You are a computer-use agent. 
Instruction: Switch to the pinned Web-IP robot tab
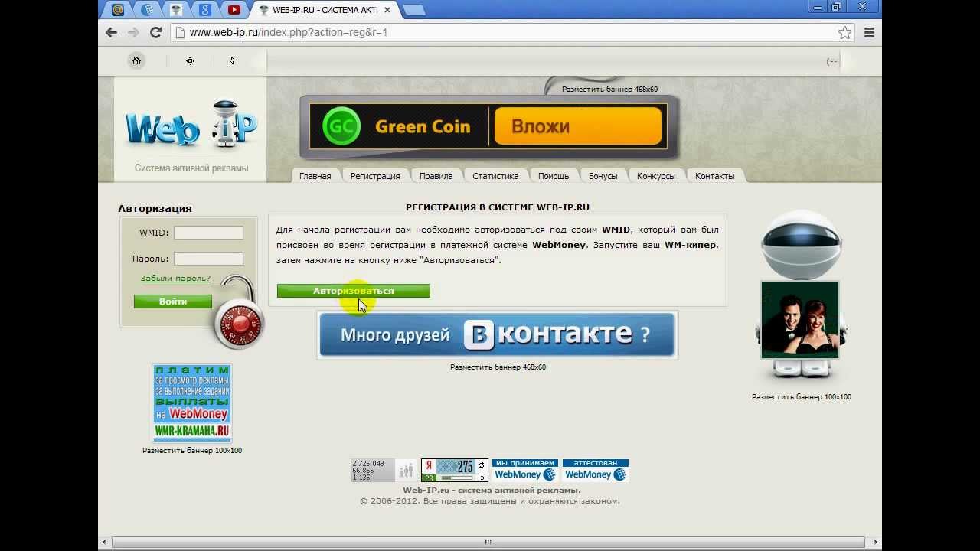click(x=177, y=10)
